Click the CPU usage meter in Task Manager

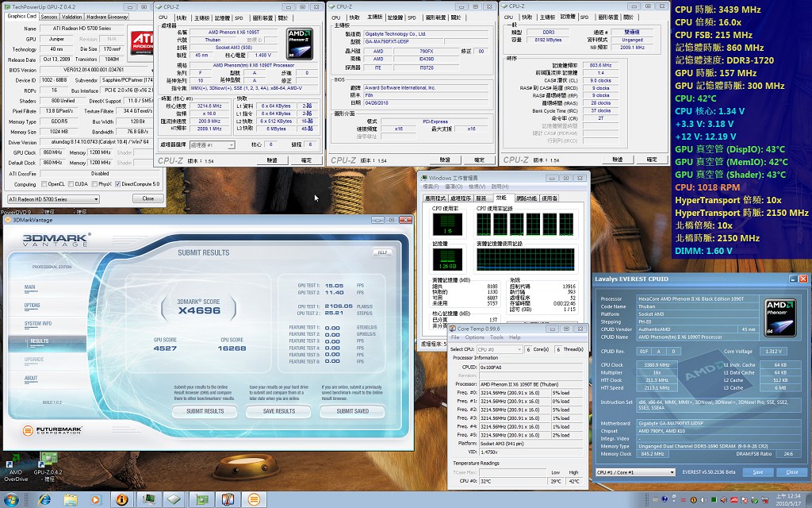[447, 224]
